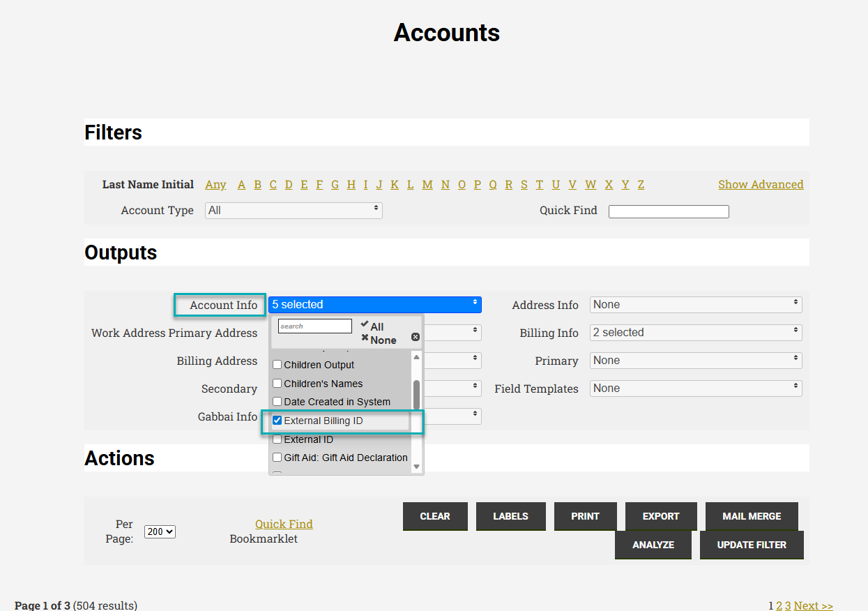Expand the Field Templates dropdown
The width and height of the screenshot is (868, 611).
click(x=695, y=389)
